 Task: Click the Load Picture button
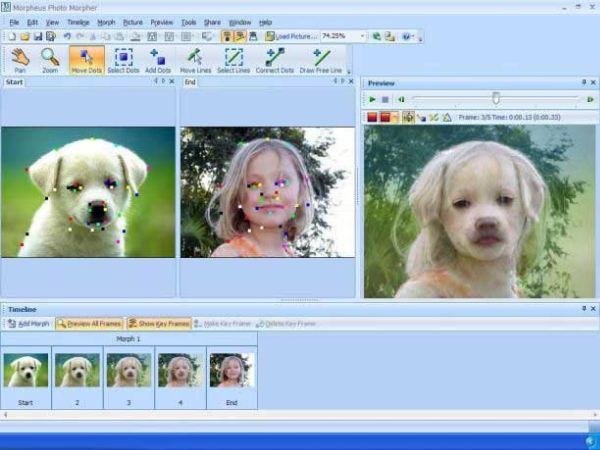tap(292, 36)
